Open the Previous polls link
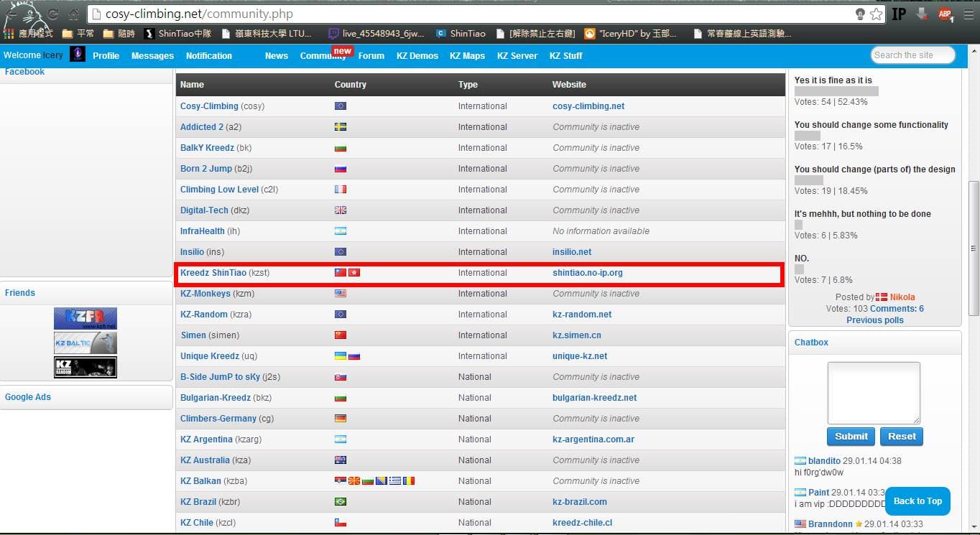This screenshot has width=980, height=535. point(874,320)
